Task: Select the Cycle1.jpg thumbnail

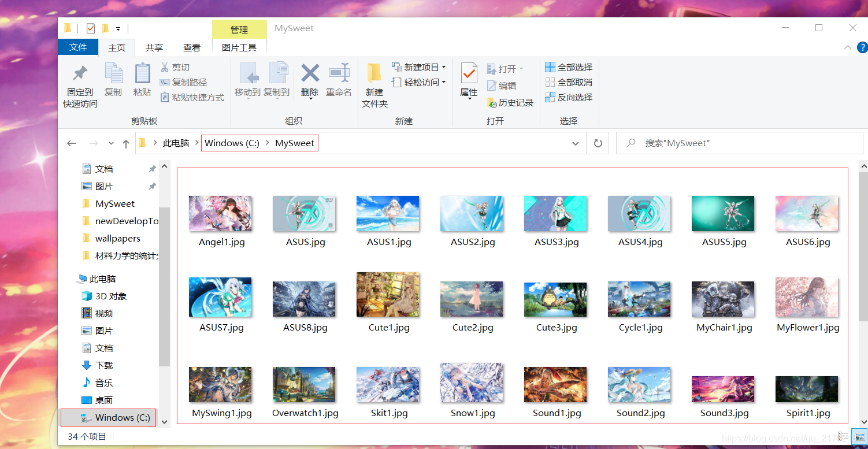Action: coord(639,299)
